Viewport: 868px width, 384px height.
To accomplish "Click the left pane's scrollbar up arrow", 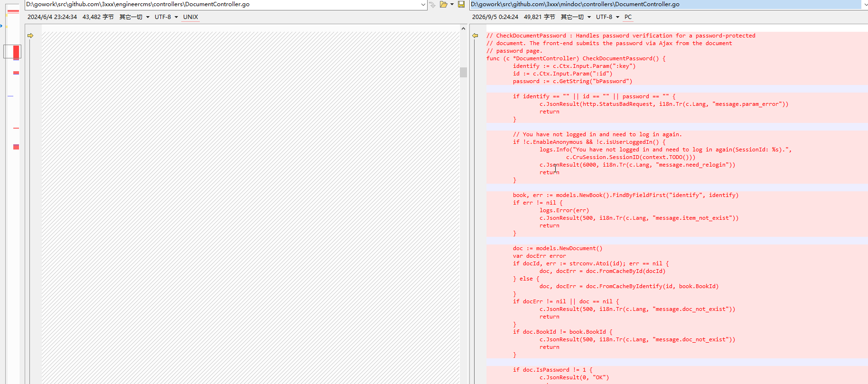I will 463,28.
